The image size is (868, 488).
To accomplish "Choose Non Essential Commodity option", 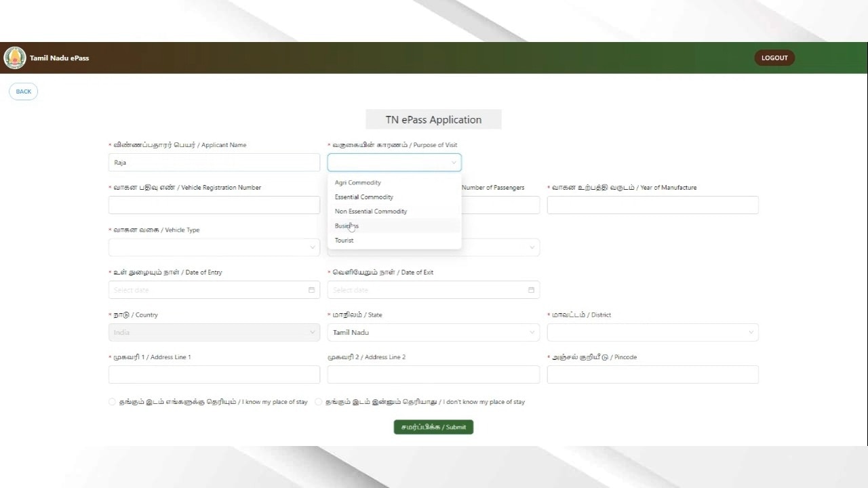I will tap(394, 211).
